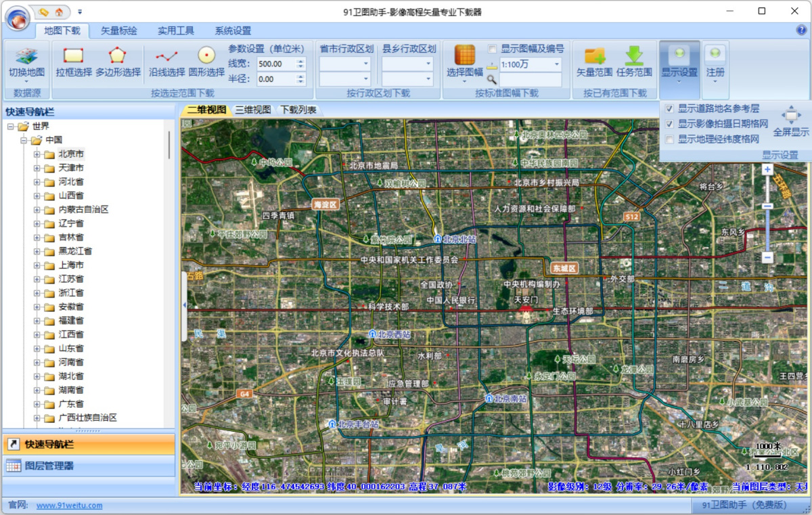Click the 任务范围 download task icon
The height and width of the screenshot is (515, 812).
click(x=634, y=57)
